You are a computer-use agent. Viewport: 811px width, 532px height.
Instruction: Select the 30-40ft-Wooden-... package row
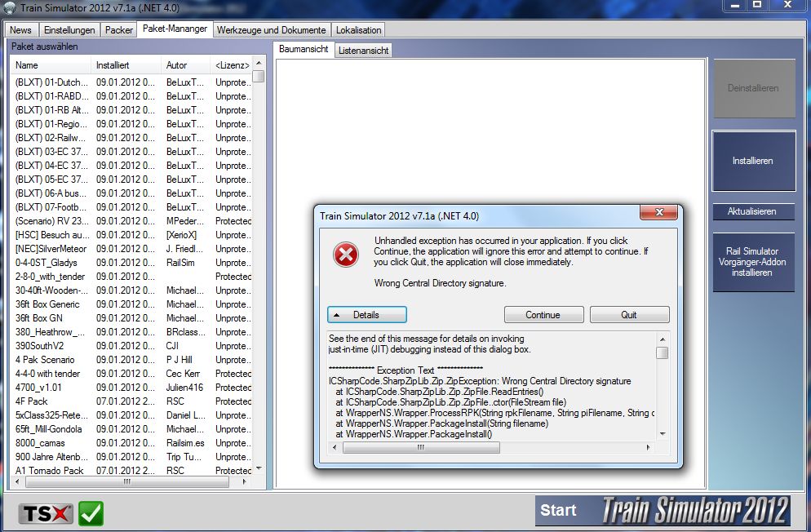pyautogui.click(x=131, y=290)
